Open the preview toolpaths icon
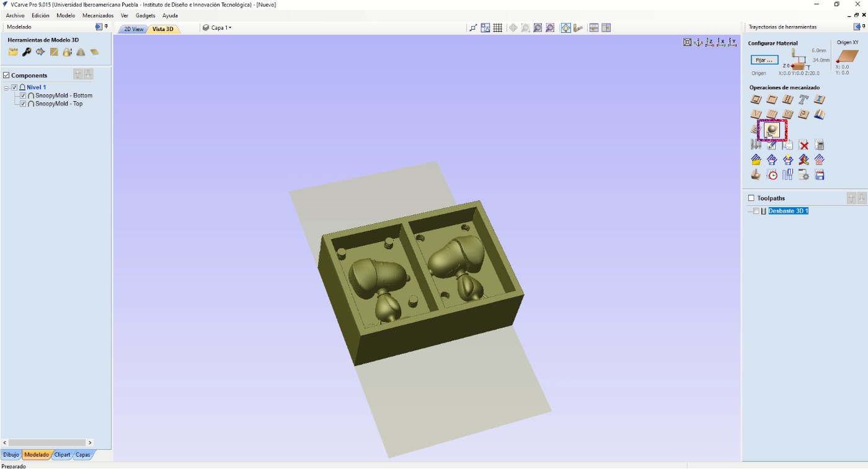 756,175
